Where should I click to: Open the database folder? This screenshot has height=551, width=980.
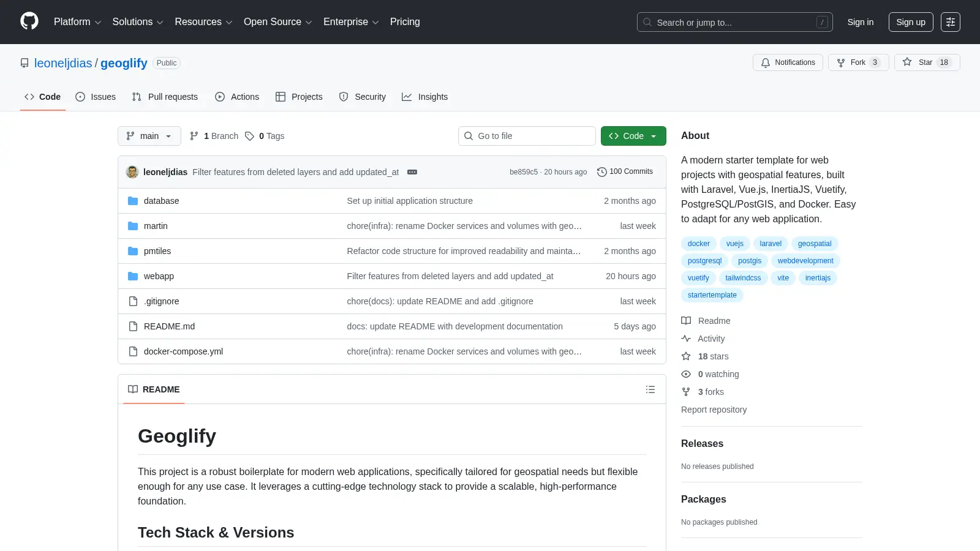click(161, 201)
